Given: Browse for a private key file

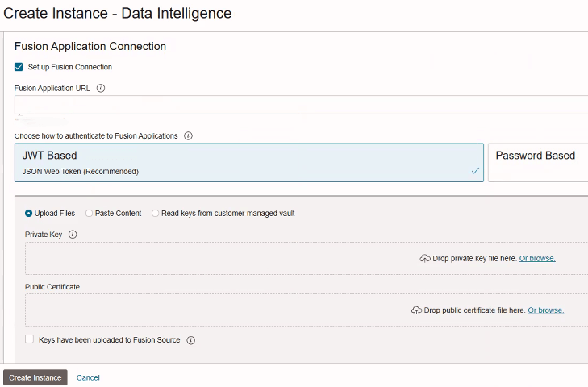Looking at the screenshot, I should pos(536,258).
